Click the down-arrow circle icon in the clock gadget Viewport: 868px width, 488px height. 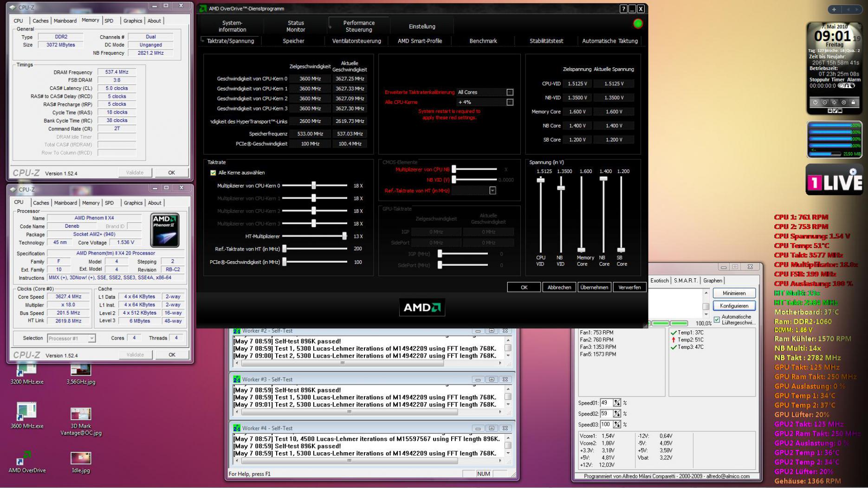844,103
